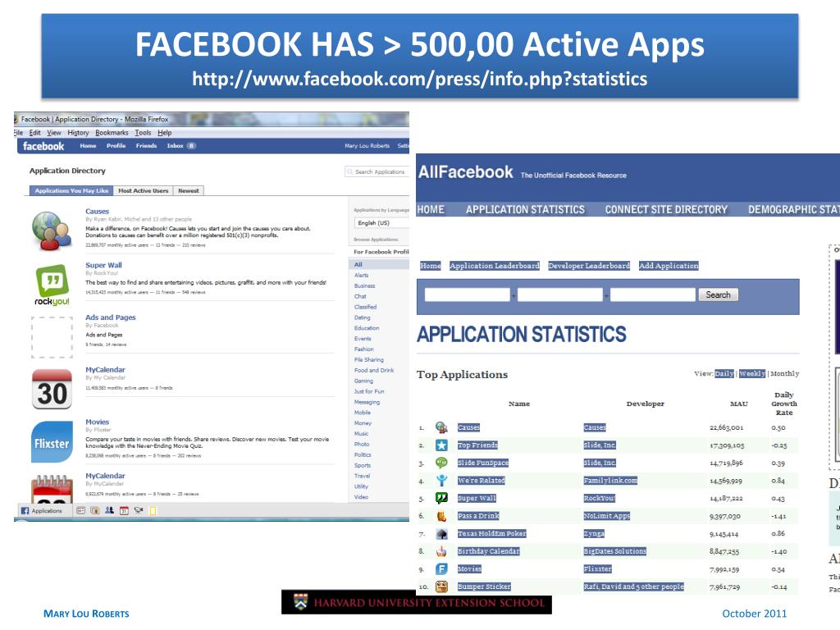Switch to the Most Active Users tab
This screenshot has width=840, height=630.
tap(143, 190)
